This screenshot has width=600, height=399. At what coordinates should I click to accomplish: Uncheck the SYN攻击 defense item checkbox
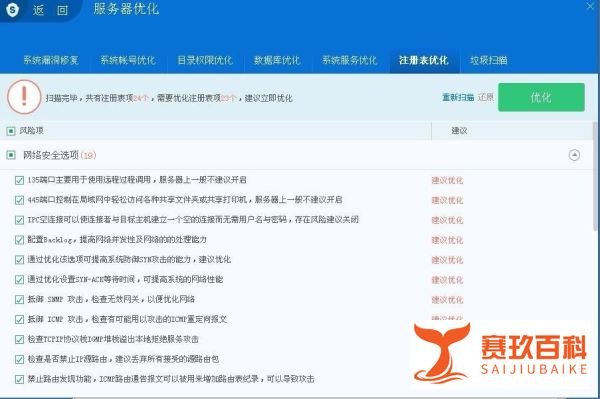(19, 260)
